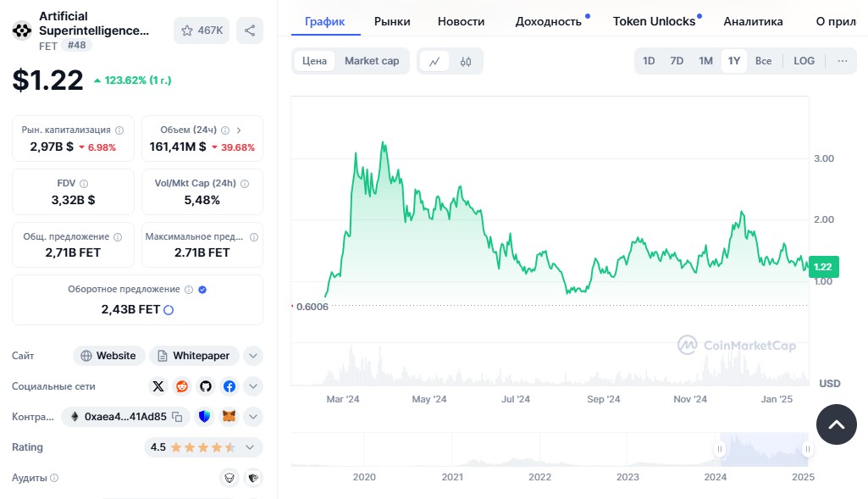
Task: Click the MetaMask fox icon
Action: 229,417
